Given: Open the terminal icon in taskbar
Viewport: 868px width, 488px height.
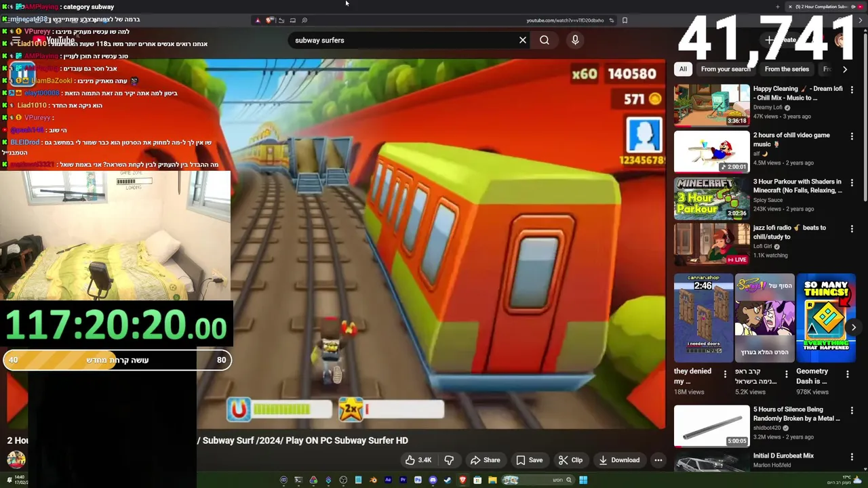Looking at the screenshot, I should point(298,480).
